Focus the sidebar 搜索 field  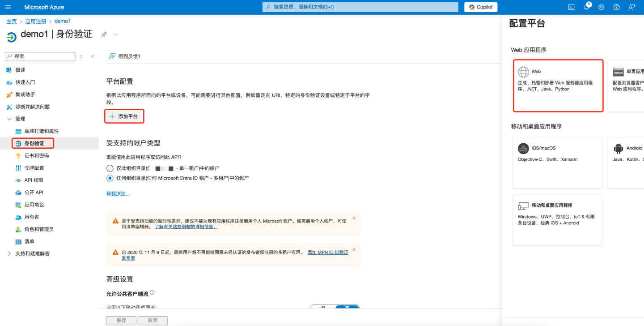[40, 56]
